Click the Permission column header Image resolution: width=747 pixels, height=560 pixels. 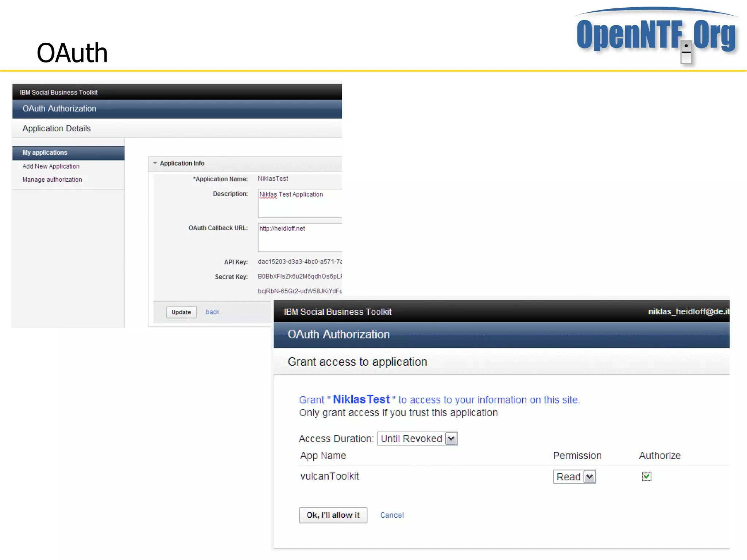point(577,456)
